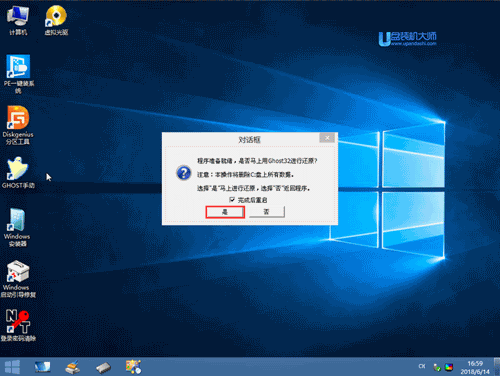
Task: Click the 是 (Yes) button
Action: click(225, 212)
